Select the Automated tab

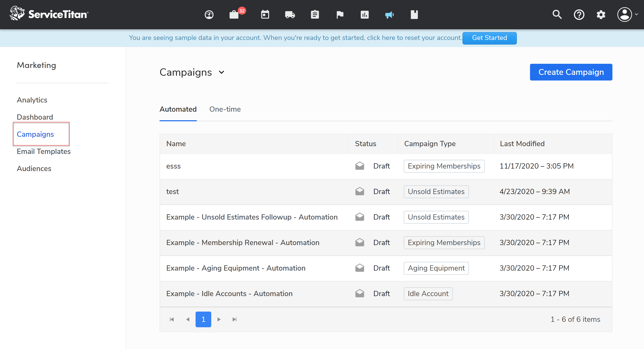178,109
